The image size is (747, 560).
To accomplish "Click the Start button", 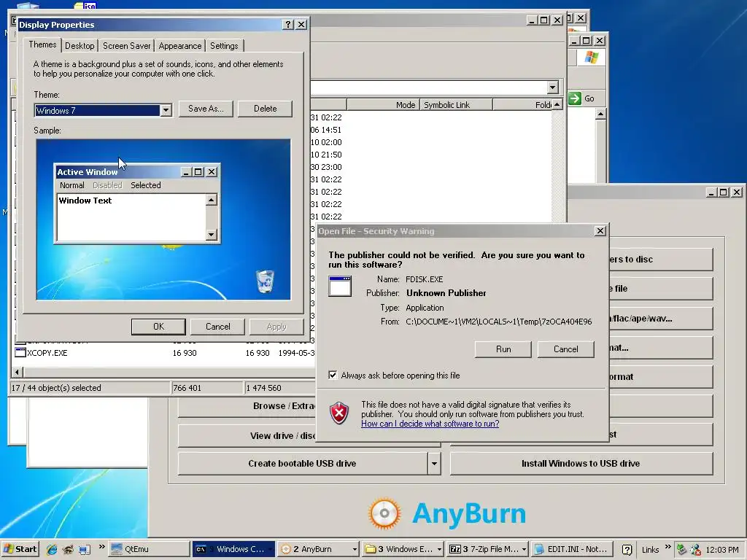I will 20,549.
